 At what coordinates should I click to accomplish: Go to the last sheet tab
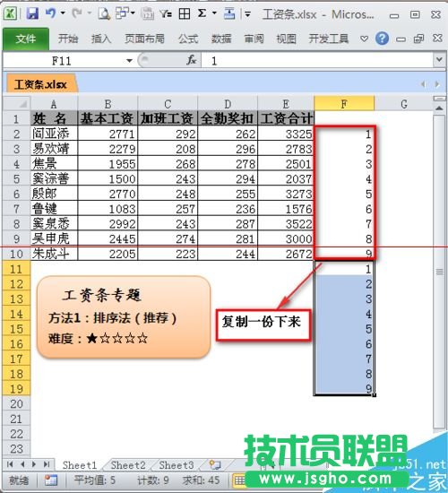click(47, 464)
